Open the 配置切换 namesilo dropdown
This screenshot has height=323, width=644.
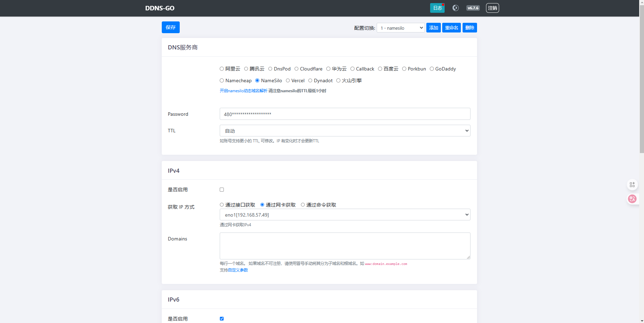(400, 28)
